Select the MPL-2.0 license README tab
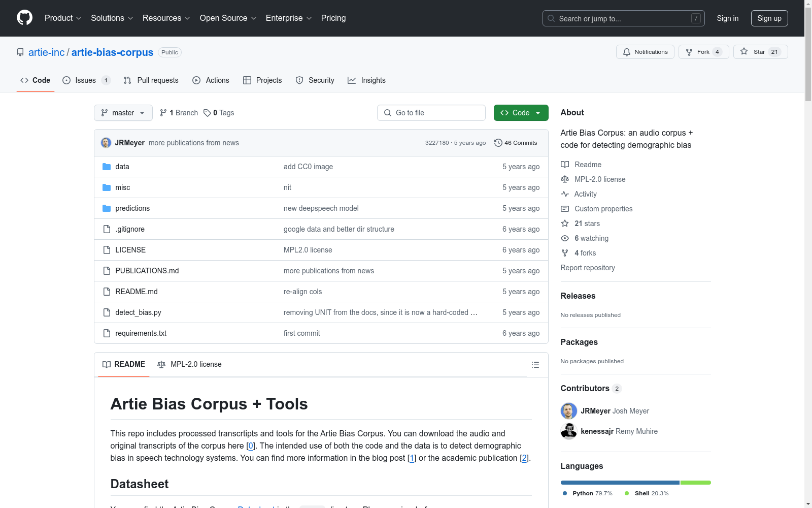This screenshot has width=812, height=508. [190, 364]
